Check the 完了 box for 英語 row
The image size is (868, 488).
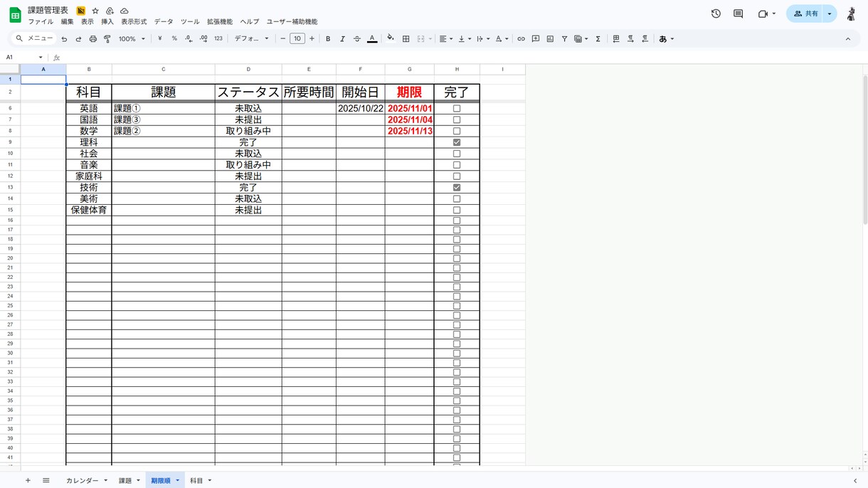457,109
